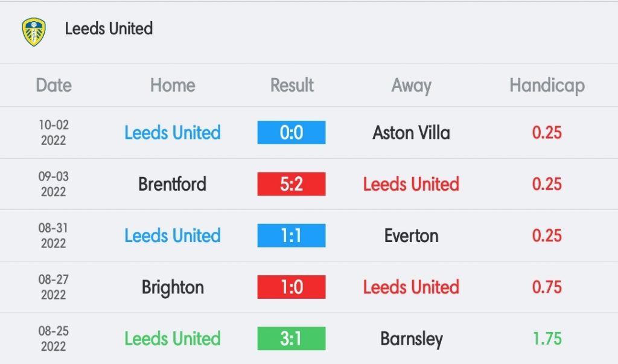Viewport: 618px width, 364px height.
Task: Open the 1:1 result against Everton
Action: [x=291, y=235]
